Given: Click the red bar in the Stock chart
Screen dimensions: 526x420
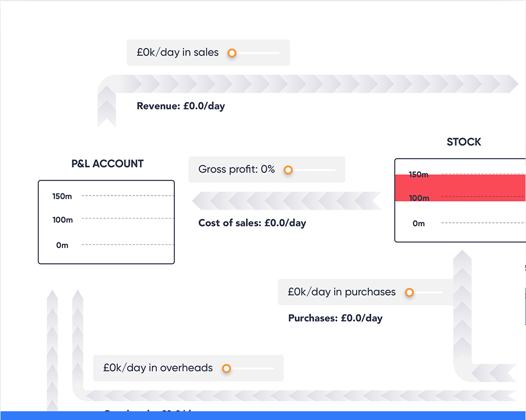Looking at the screenshot, I should tap(466, 187).
